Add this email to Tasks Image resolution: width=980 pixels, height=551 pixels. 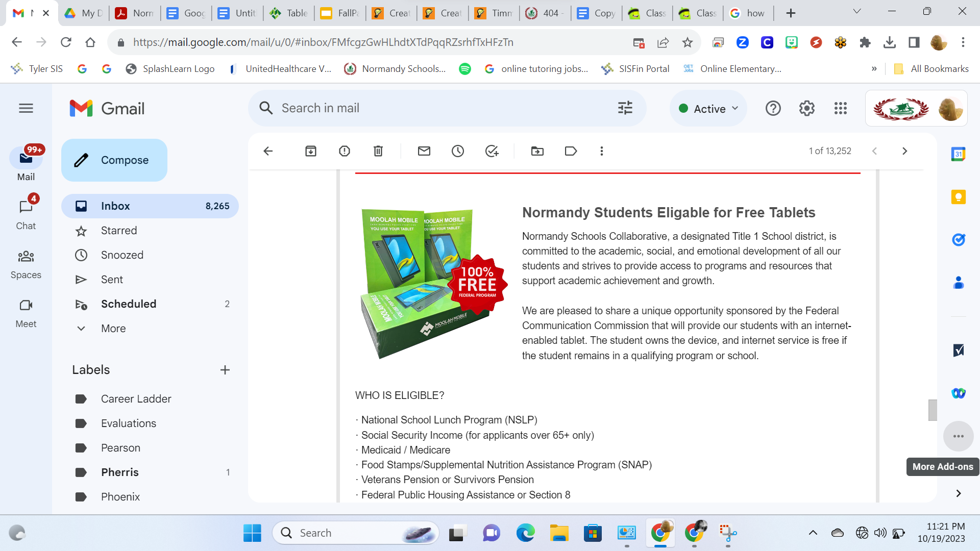click(x=492, y=151)
